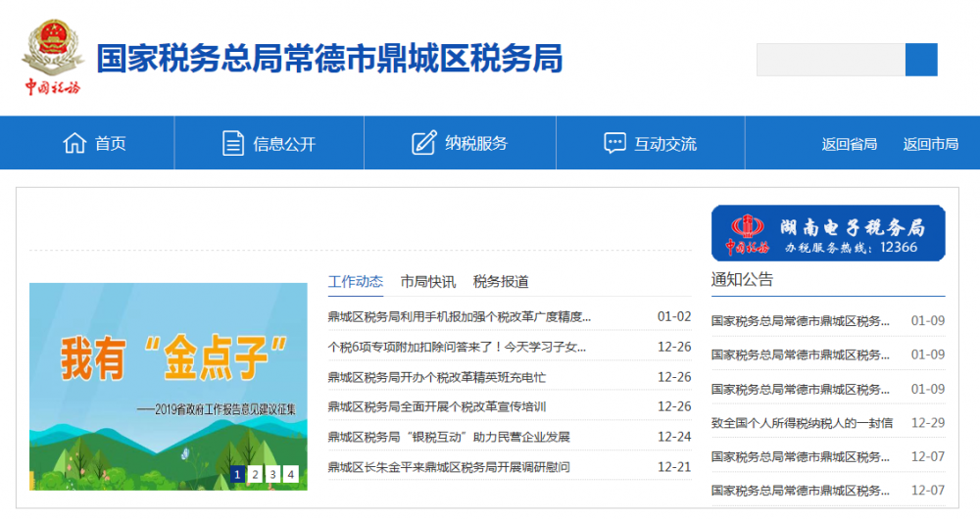Click the China Taxation emblem logo
The width and height of the screenshot is (980, 519).
(x=53, y=59)
